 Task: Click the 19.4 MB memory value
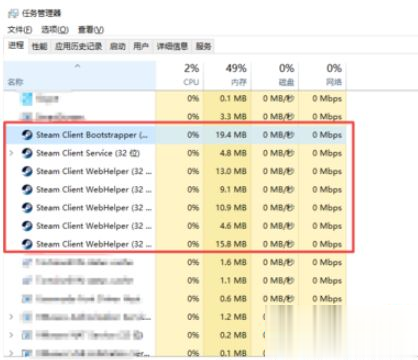(x=231, y=135)
